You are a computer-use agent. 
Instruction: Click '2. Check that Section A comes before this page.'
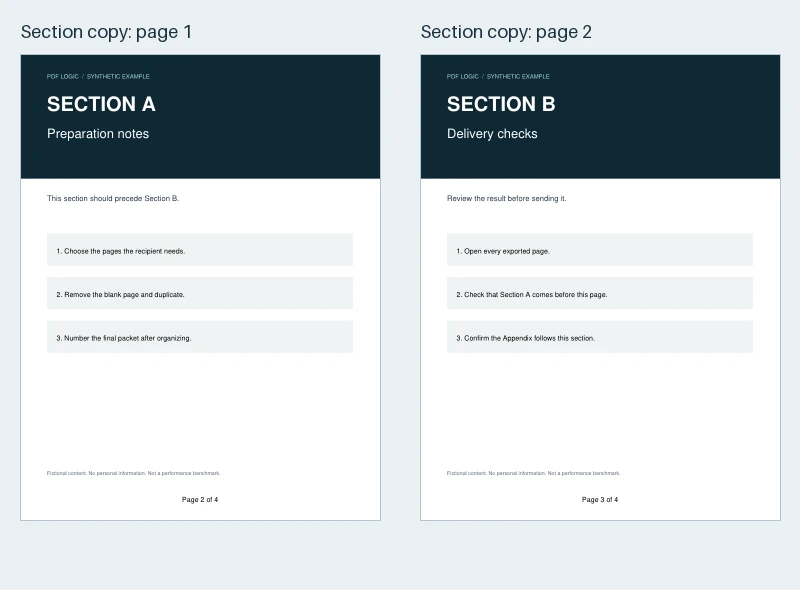point(600,293)
